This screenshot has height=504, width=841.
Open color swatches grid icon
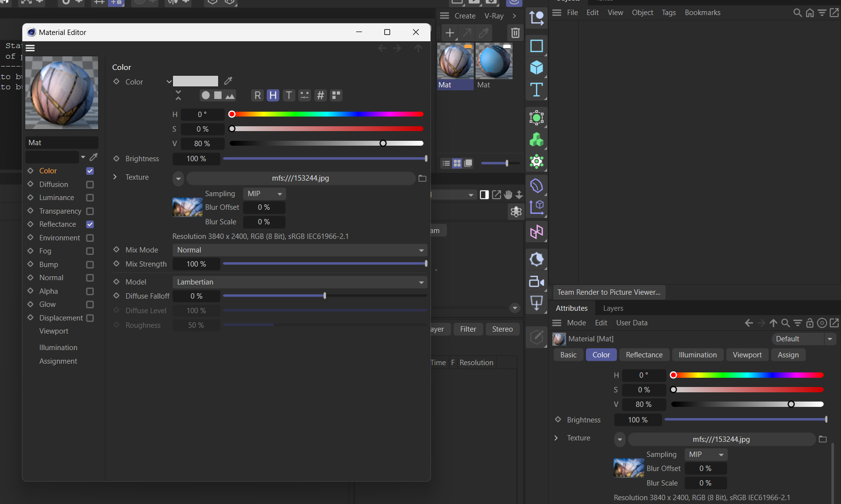click(336, 96)
